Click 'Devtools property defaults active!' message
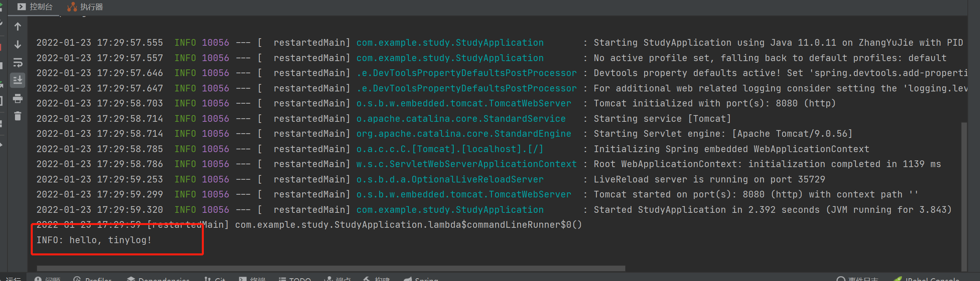980x281 pixels. pos(781,73)
